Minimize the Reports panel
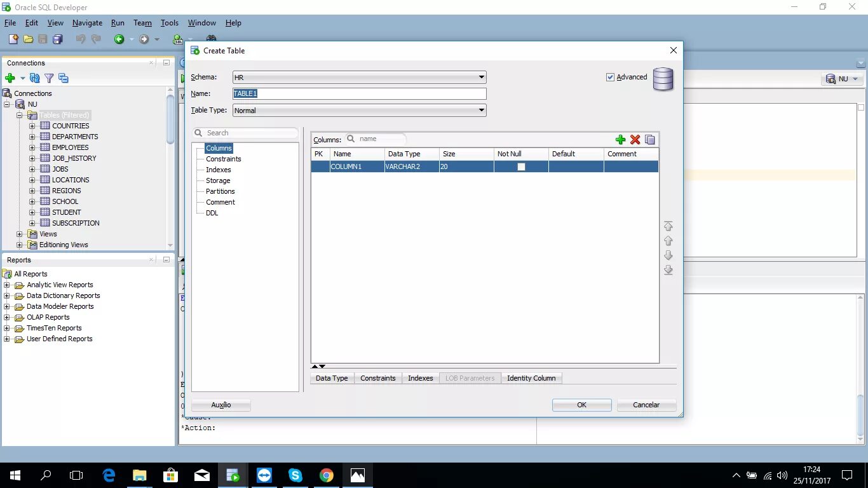Viewport: 868px width, 488px height. point(166,260)
